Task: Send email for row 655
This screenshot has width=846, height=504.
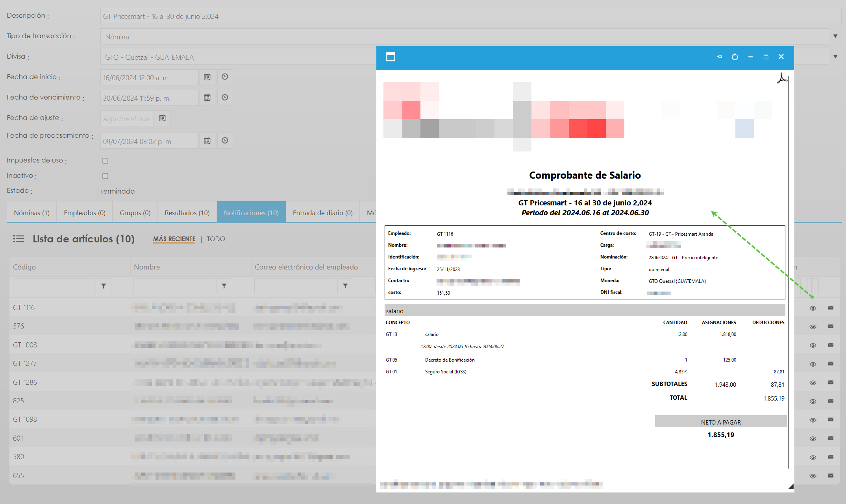Action: point(831,475)
